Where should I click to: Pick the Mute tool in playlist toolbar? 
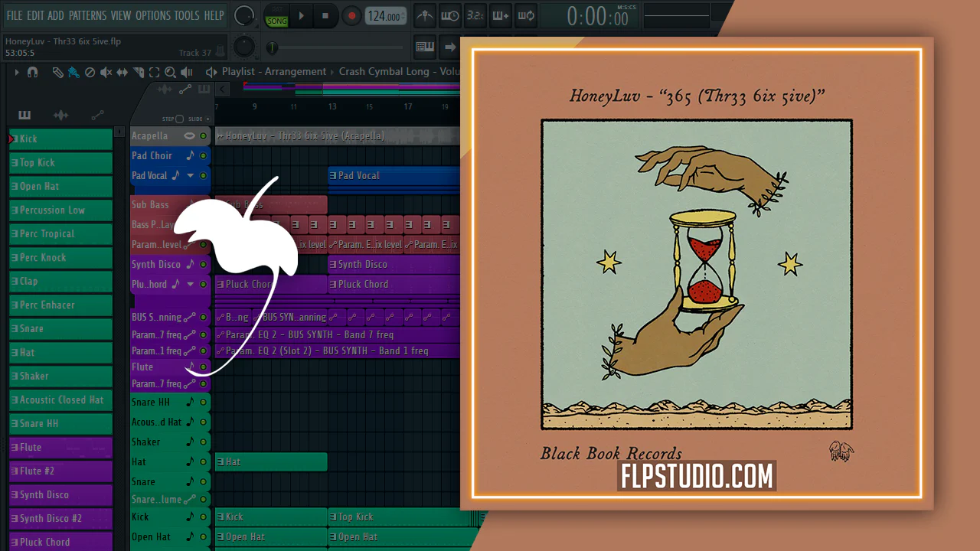point(106,72)
